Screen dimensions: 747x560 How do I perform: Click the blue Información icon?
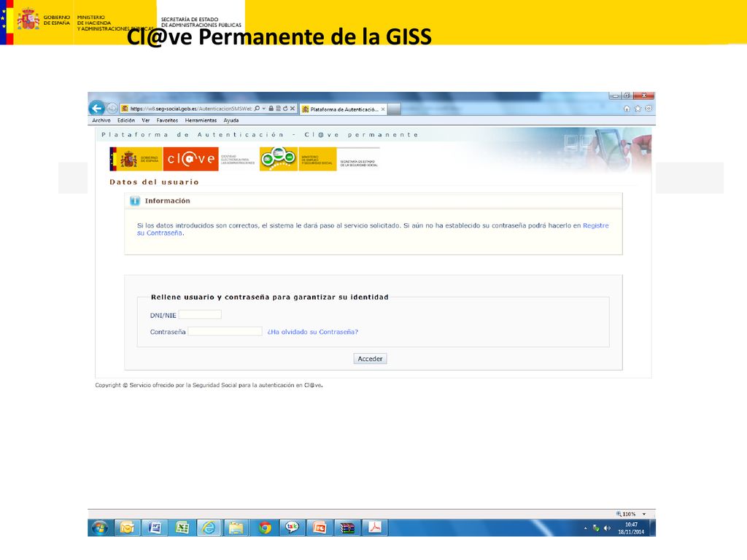click(x=135, y=201)
